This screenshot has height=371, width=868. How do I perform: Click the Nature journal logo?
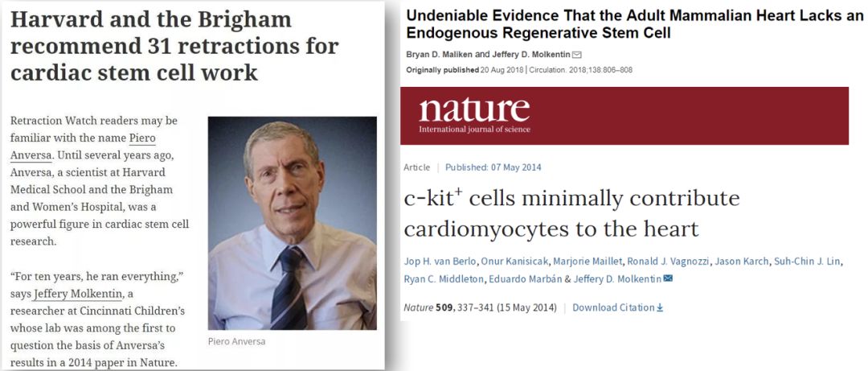(x=474, y=115)
